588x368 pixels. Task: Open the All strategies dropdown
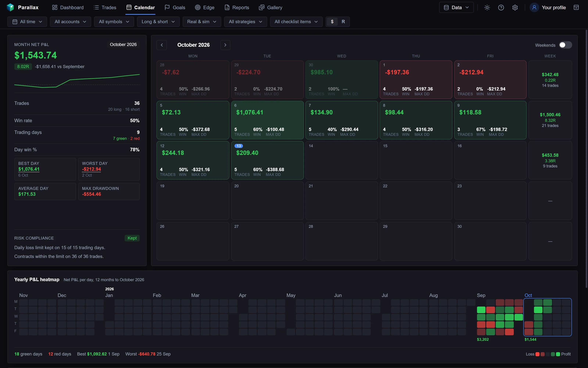pyautogui.click(x=245, y=22)
